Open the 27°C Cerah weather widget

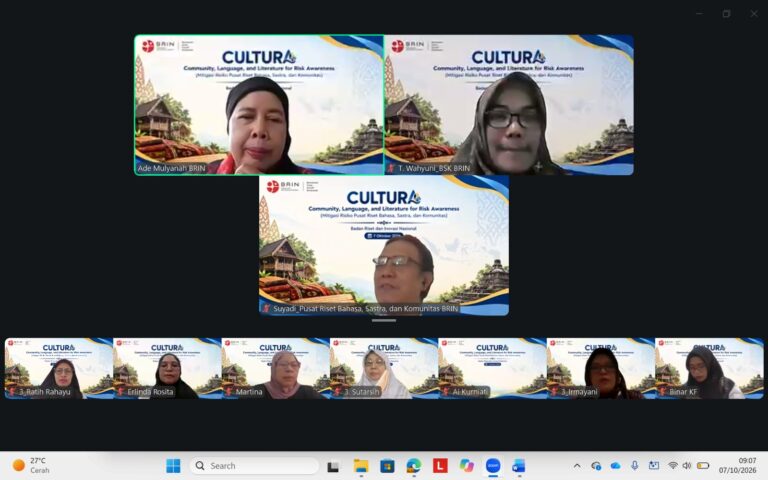32,465
